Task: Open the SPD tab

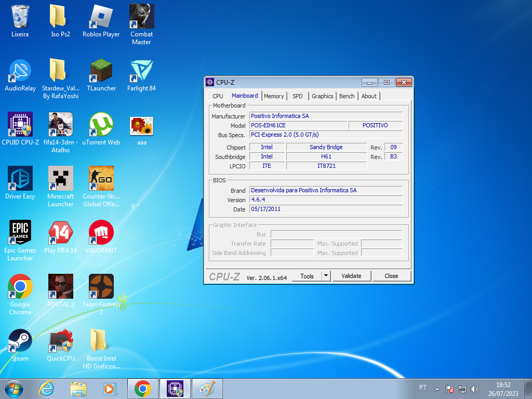Action: (298, 96)
